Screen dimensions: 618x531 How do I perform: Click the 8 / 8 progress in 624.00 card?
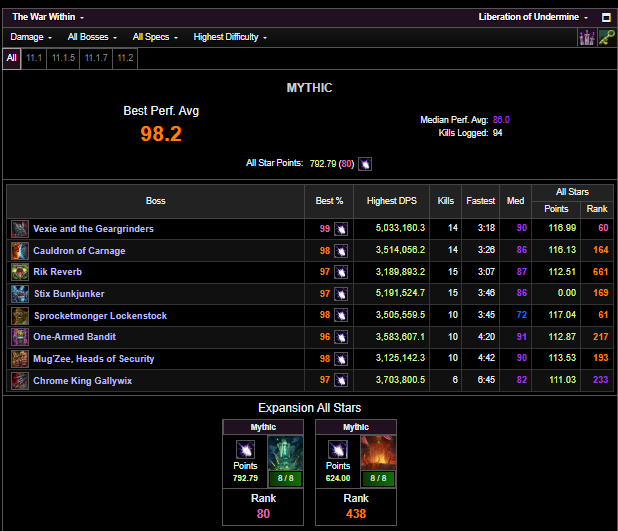pyautogui.click(x=378, y=479)
